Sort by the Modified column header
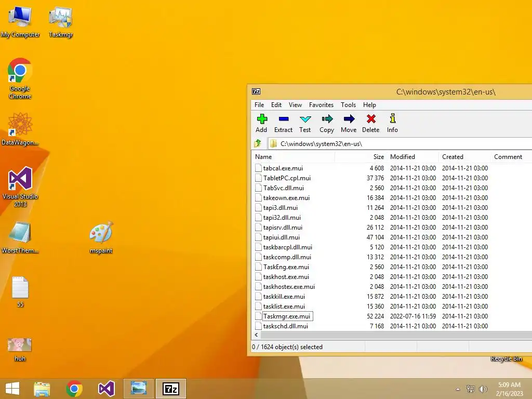The height and width of the screenshot is (399, 532). pos(413,157)
